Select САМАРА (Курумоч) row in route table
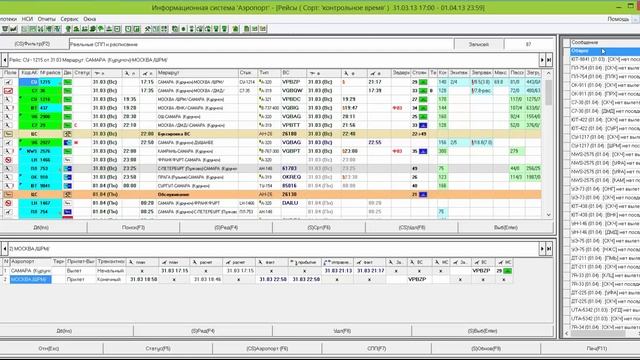640x360 pixels. (x=257, y=271)
